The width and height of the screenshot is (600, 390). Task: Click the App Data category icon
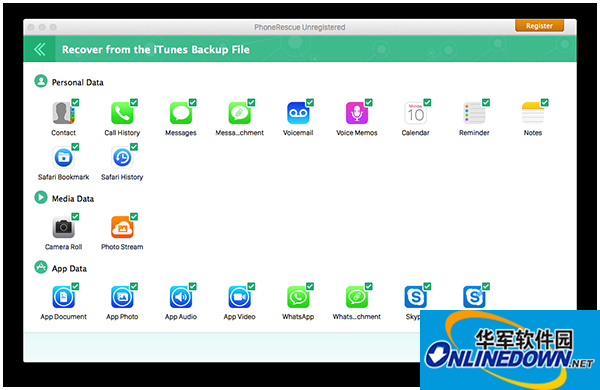pyautogui.click(x=41, y=267)
